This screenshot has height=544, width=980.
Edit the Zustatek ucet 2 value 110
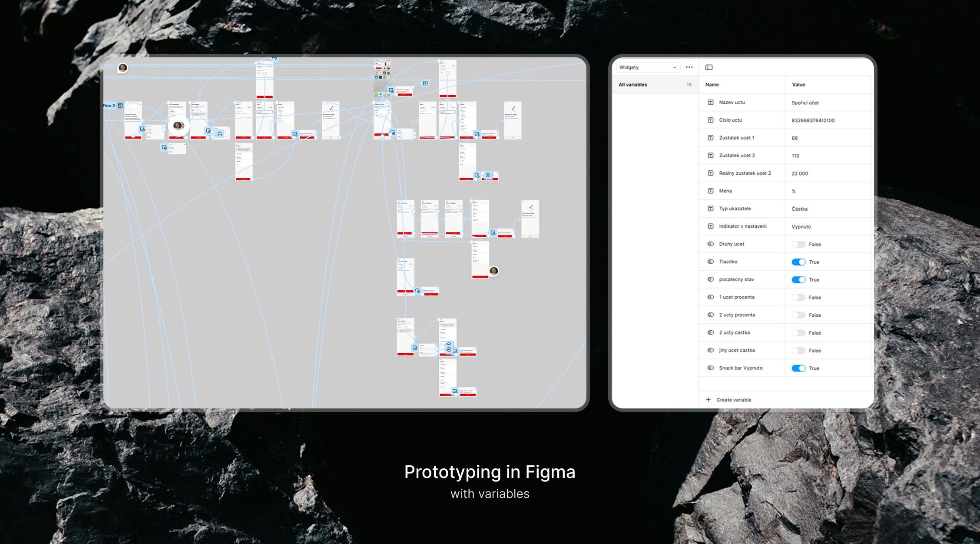click(795, 156)
